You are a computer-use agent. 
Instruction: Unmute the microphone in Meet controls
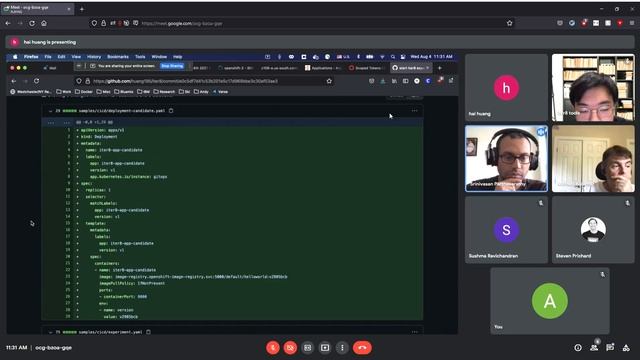coord(273,348)
